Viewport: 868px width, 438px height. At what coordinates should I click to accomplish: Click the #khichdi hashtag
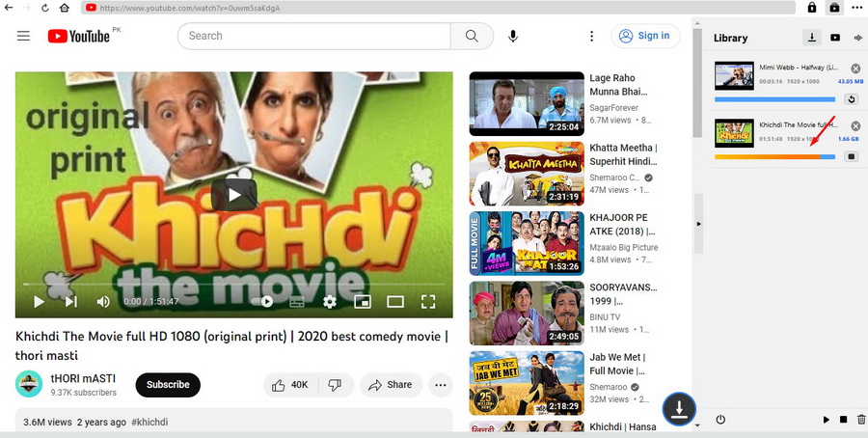coord(149,422)
